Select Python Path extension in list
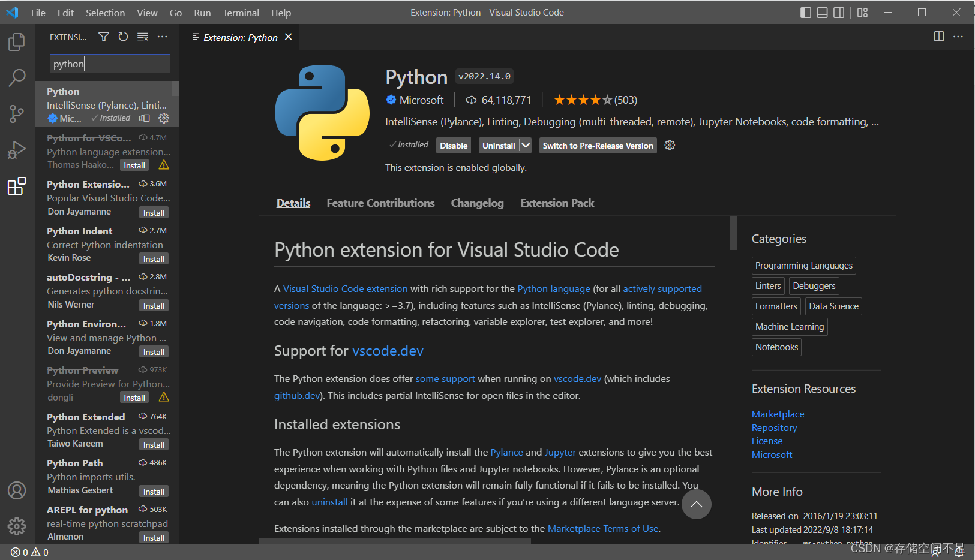975x560 pixels. point(107,477)
